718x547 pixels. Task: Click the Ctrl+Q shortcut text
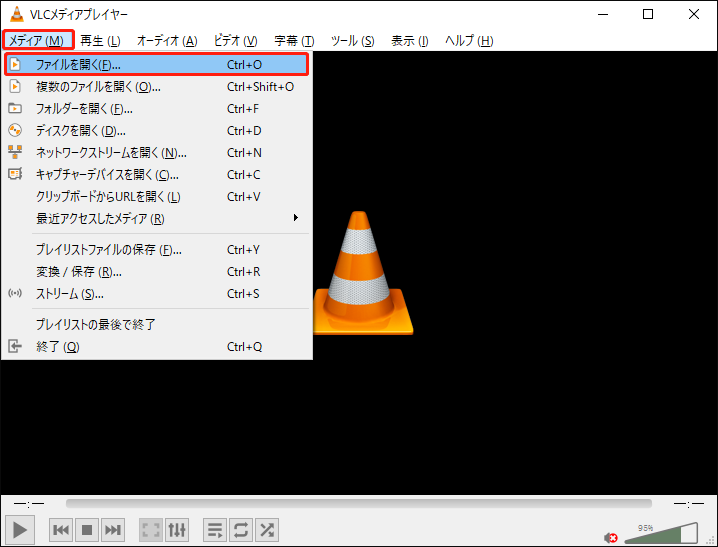(x=245, y=347)
